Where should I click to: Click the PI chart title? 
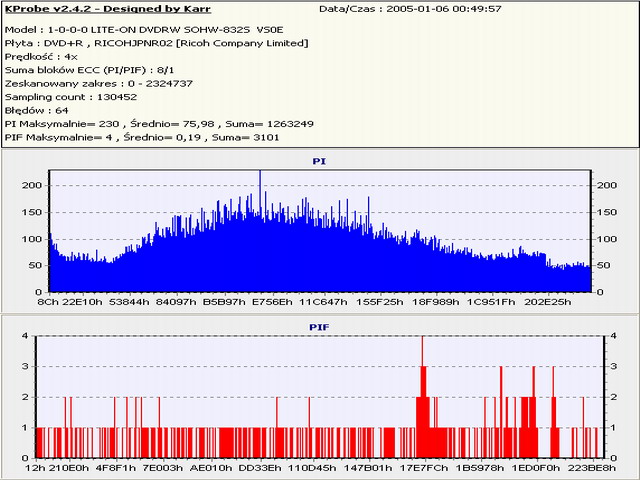tap(319, 161)
